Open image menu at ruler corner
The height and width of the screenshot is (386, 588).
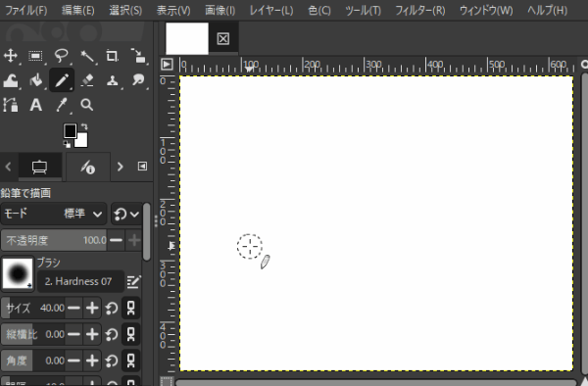167,65
